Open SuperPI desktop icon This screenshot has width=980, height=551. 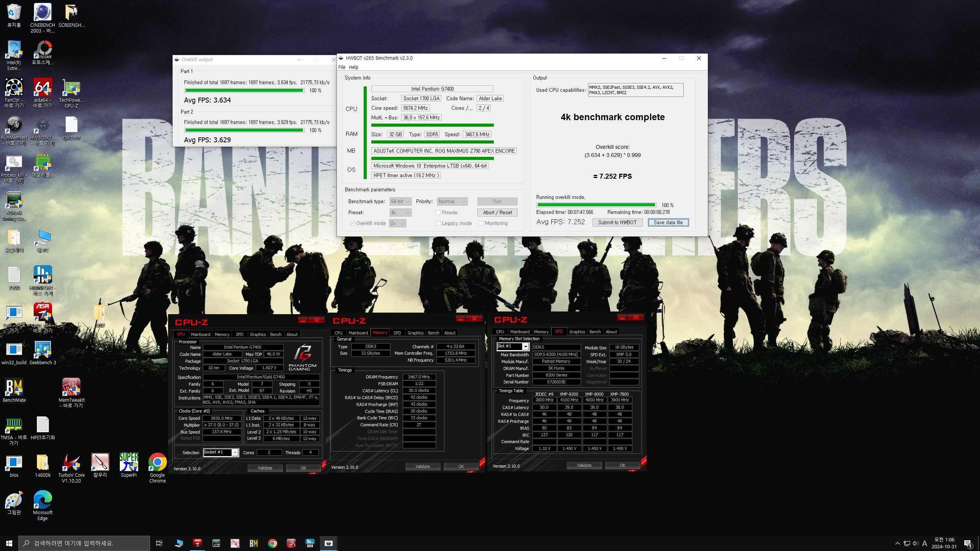(x=129, y=465)
